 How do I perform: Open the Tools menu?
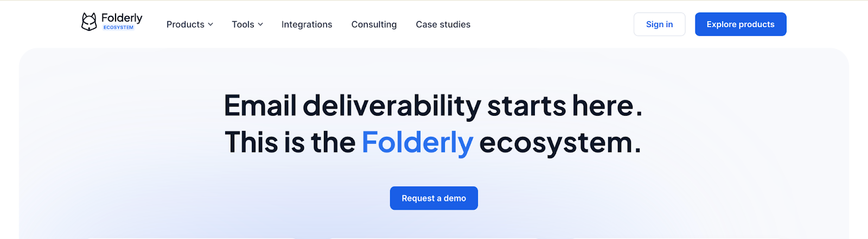[242, 24]
